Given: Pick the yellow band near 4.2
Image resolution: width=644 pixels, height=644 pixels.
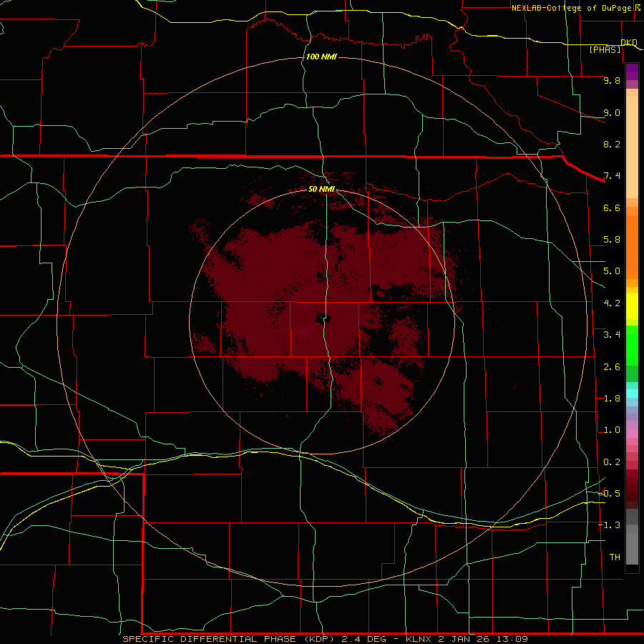Looking at the screenshot, I should click(x=632, y=306).
